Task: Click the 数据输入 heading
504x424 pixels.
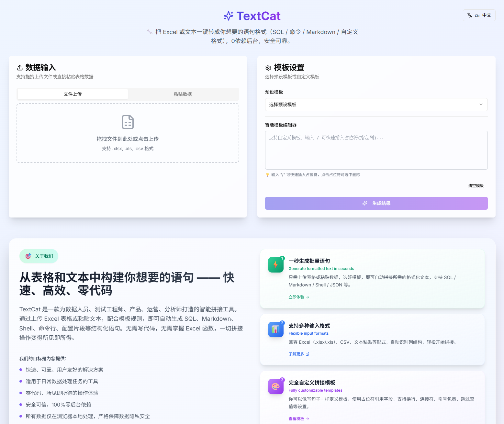Action: point(41,67)
